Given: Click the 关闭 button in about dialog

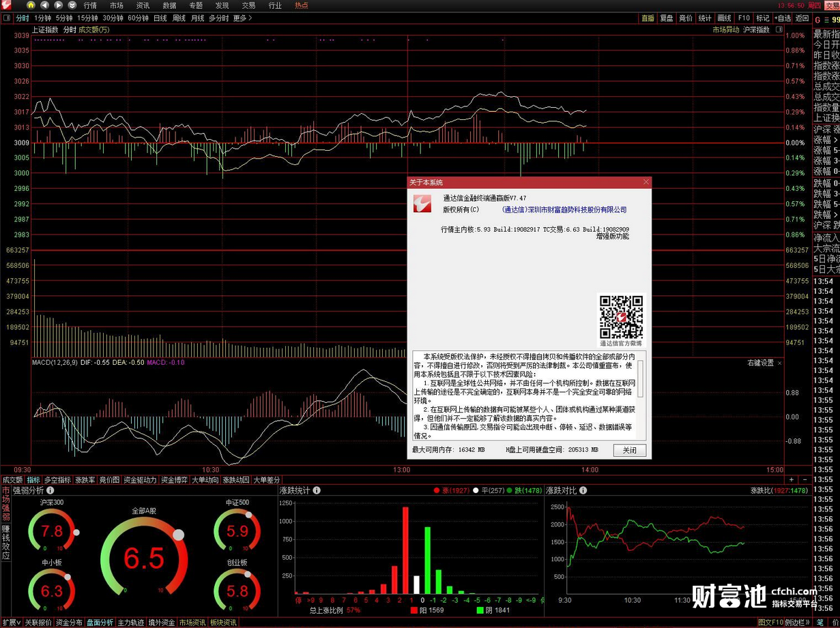Looking at the screenshot, I should [629, 450].
